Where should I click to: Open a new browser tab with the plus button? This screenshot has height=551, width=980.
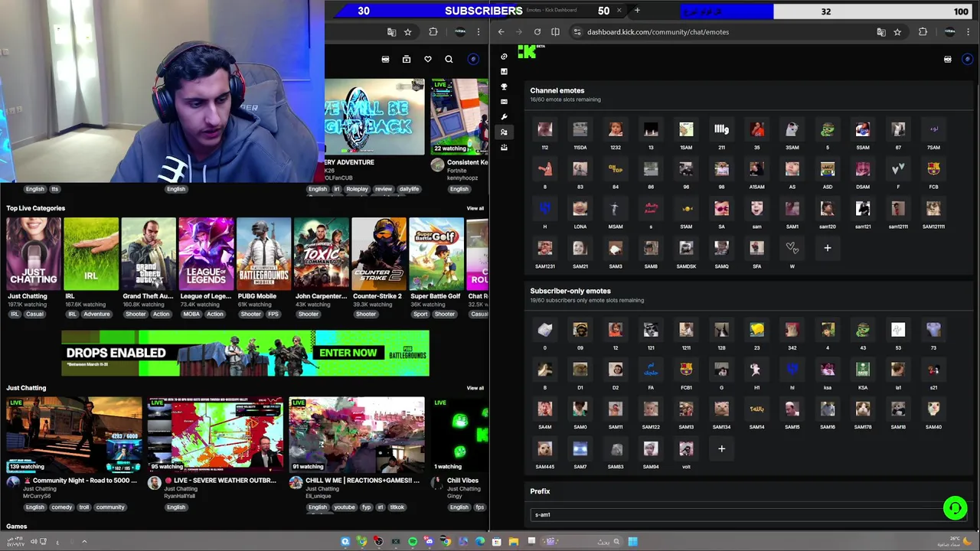click(637, 11)
